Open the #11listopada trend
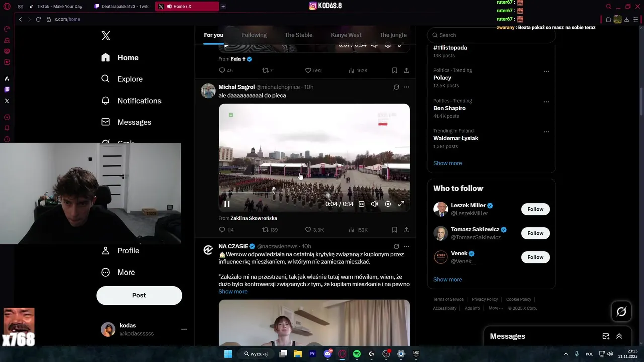This screenshot has width=644, height=362. (x=450, y=48)
